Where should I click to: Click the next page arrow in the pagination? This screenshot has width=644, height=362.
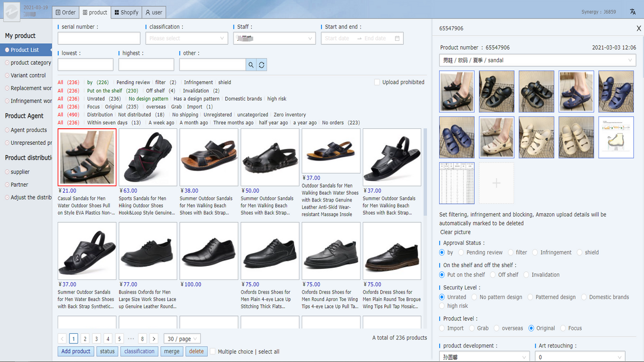(x=153, y=339)
